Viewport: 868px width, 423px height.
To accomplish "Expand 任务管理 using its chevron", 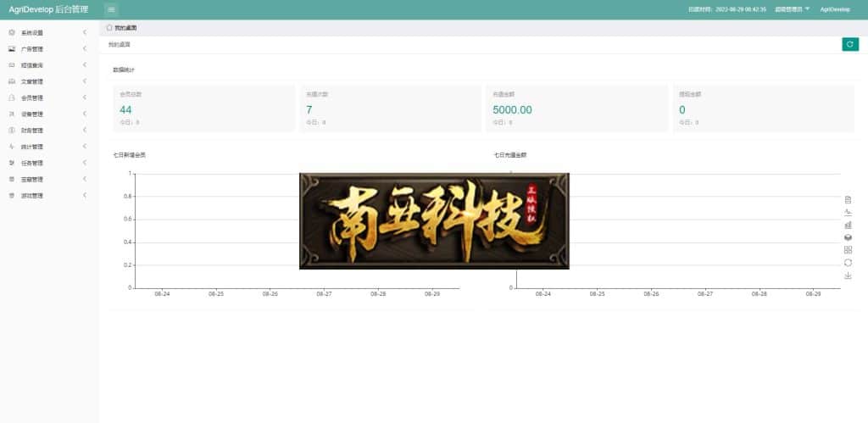I will (85, 163).
